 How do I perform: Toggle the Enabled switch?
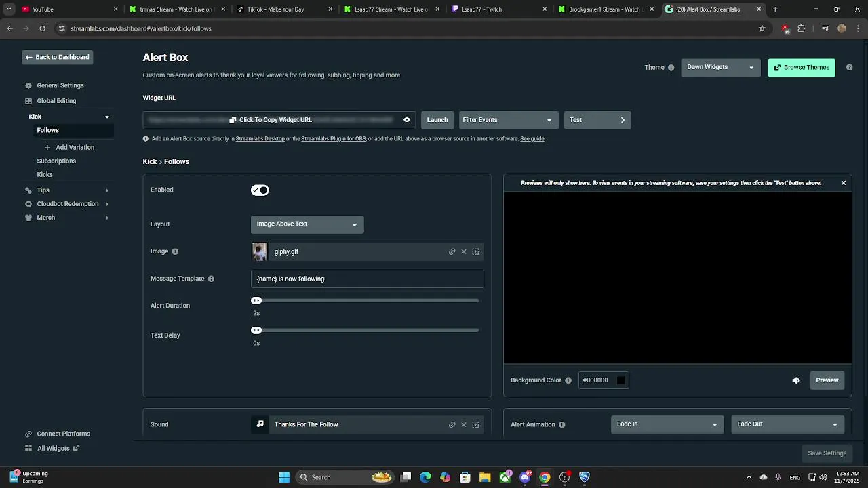260,190
